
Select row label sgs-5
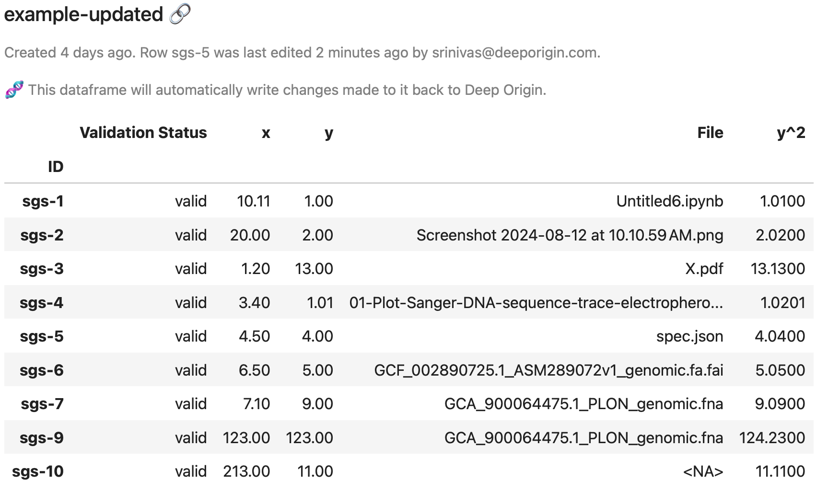pyautogui.click(x=42, y=336)
